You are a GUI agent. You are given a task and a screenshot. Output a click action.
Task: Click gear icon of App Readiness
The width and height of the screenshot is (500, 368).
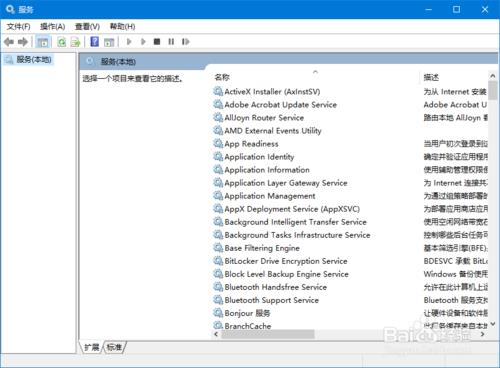click(218, 143)
